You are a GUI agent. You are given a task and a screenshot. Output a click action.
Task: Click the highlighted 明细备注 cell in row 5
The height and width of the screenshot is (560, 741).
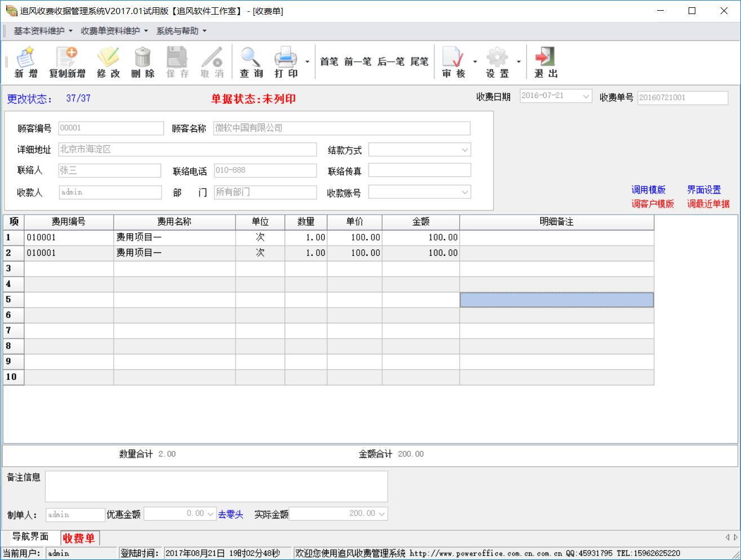[557, 300]
